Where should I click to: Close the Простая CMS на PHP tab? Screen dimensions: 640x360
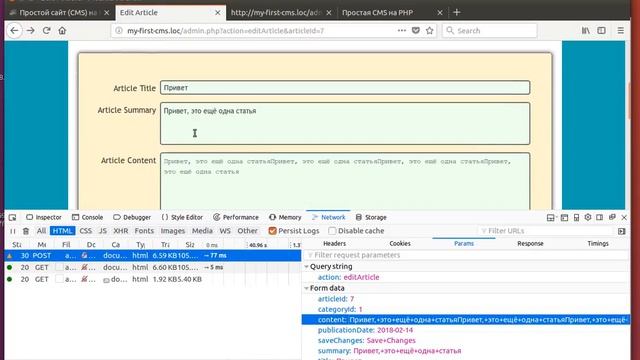pos(440,13)
